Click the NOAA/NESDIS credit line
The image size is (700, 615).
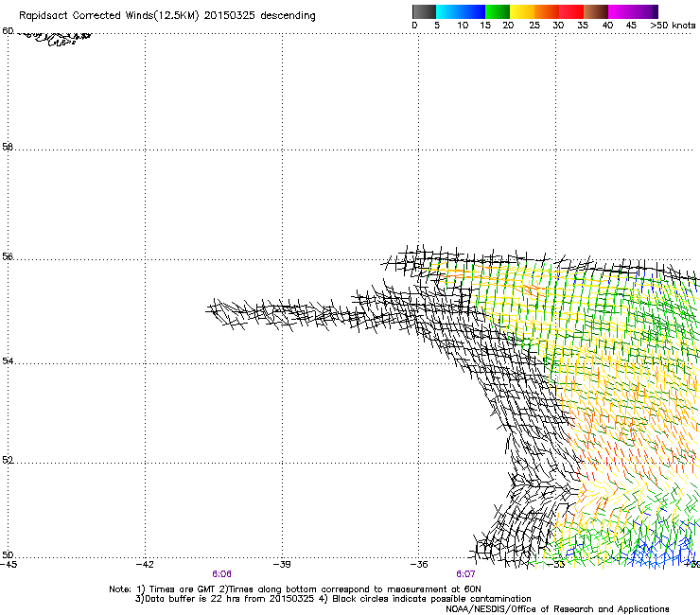click(557, 609)
